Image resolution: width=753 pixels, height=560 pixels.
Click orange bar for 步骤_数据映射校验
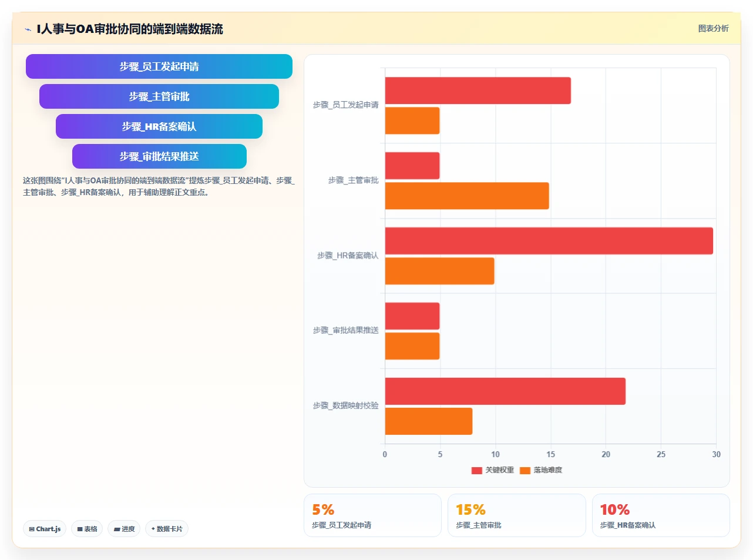point(429,421)
